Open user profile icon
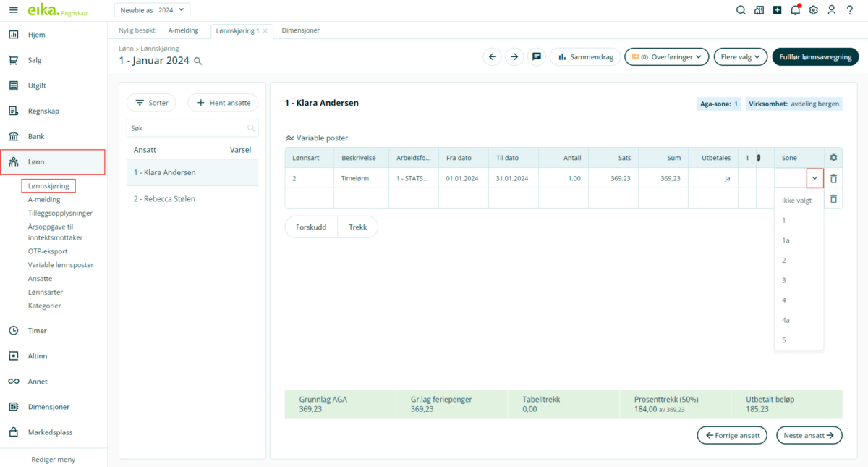 tap(832, 10)
